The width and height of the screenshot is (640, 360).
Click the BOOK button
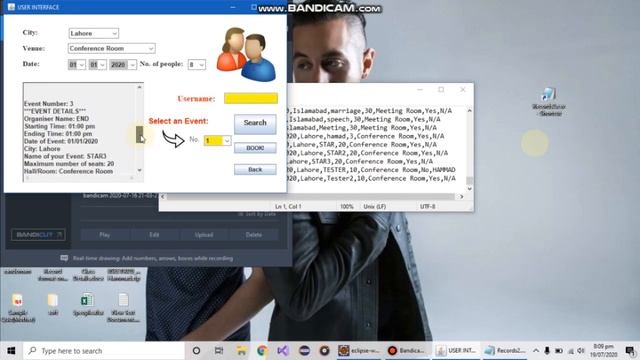click(255, 148)
